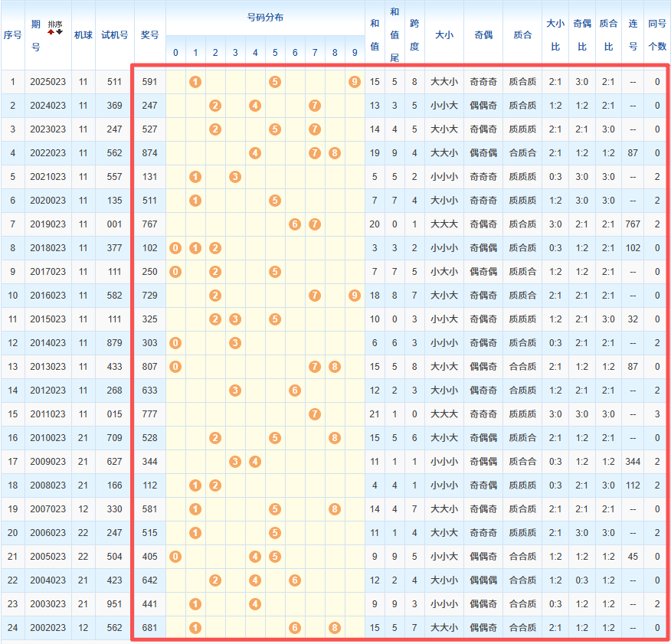Click orange ball 3 in row 2012023
The width and height of the screenshot is (671, 644).
pyautogui.click(x=235, y=391)
